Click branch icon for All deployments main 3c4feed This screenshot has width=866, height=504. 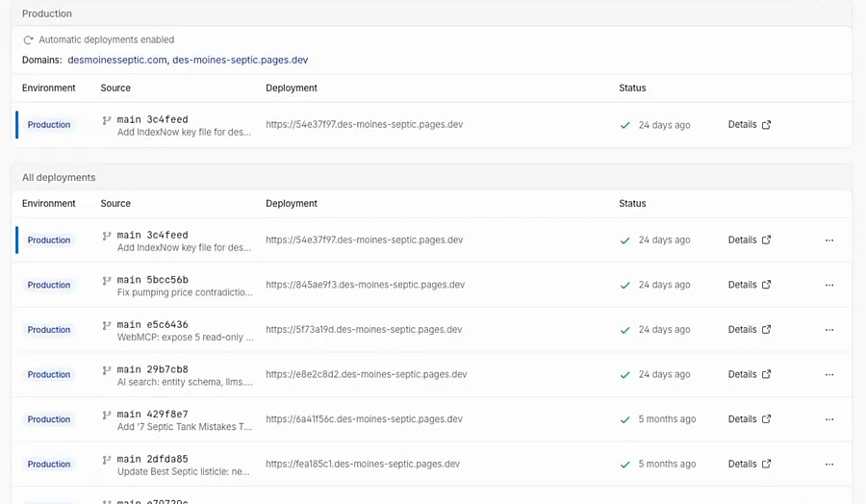pyautogui.click(x=107, y=236)
